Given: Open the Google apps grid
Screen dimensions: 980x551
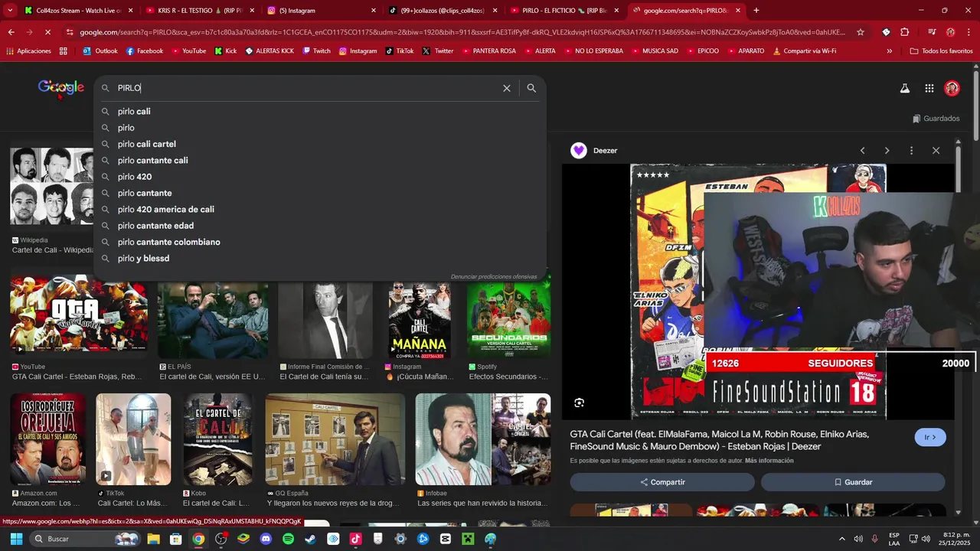Looking at the screenshot, I should (929, 88).
